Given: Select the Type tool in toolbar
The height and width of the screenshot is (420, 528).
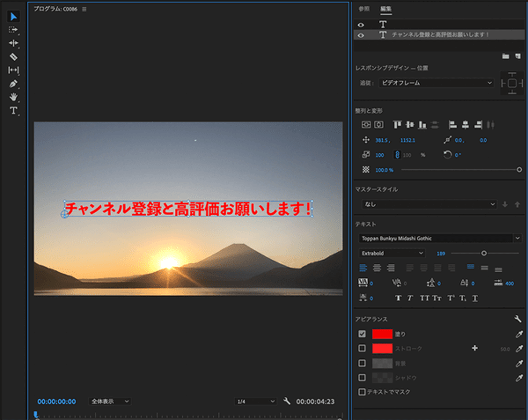Looking at the screenshot, I should pos(14,111).
